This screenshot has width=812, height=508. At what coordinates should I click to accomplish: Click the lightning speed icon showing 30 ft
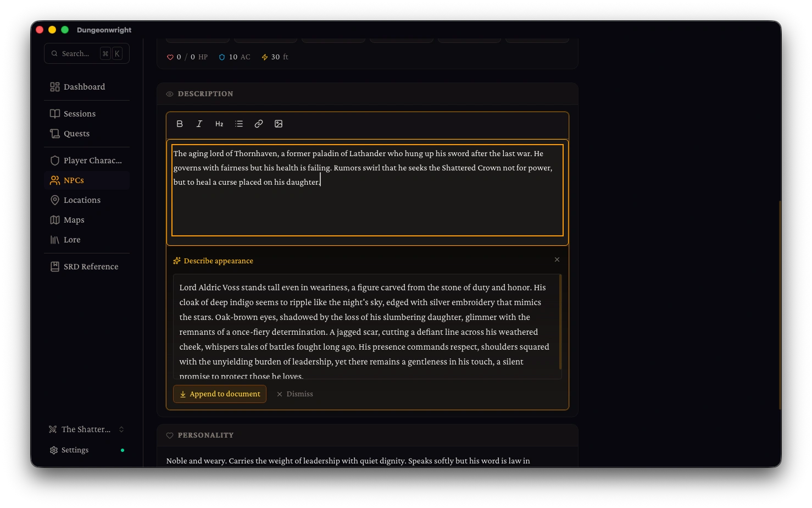264,57
